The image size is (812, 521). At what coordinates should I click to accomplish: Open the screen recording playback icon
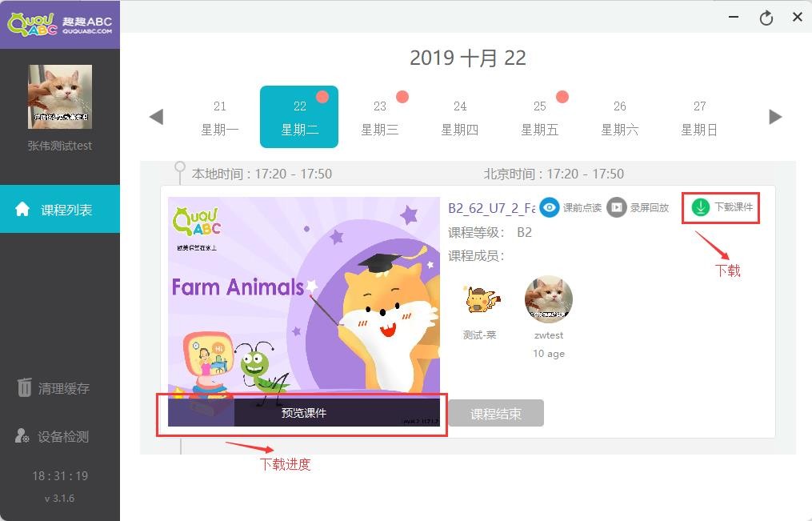point(616,207)
